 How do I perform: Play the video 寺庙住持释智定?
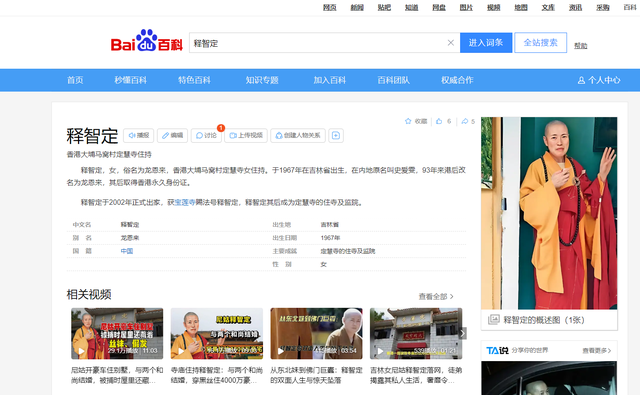point(217,333)
